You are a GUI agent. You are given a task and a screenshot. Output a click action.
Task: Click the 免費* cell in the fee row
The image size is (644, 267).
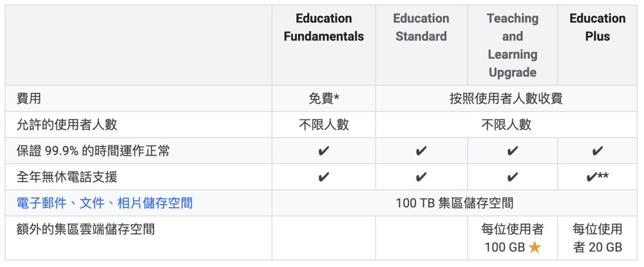[x=323, y=98]
